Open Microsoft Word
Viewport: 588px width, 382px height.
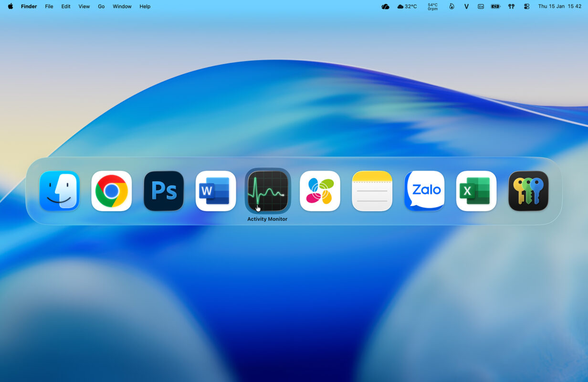click(x=215, y=190)
